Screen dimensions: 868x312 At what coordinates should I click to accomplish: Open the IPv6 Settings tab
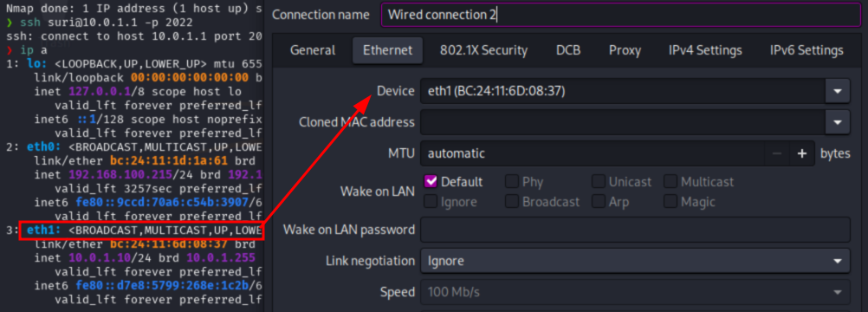[x=806, y=50]
